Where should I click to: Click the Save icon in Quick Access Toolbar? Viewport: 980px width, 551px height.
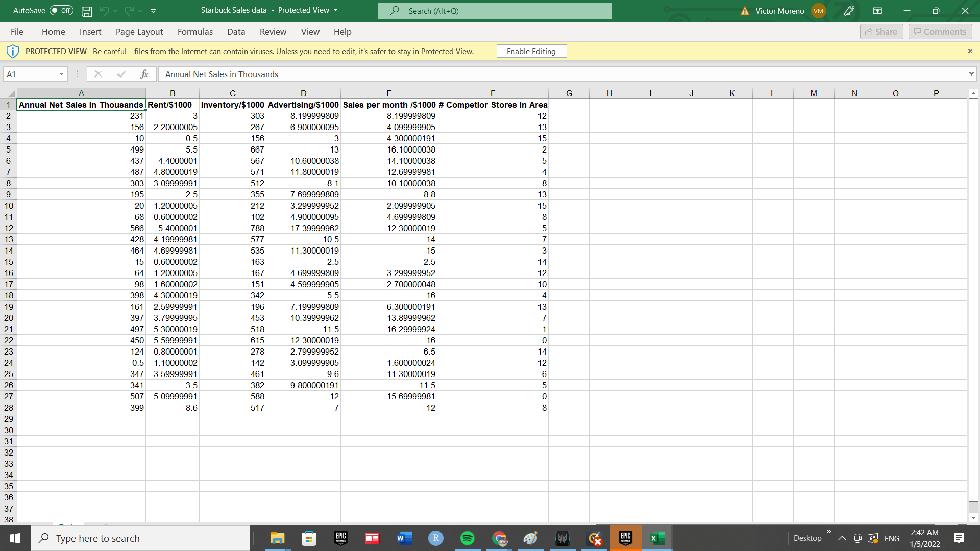(86, 11)
